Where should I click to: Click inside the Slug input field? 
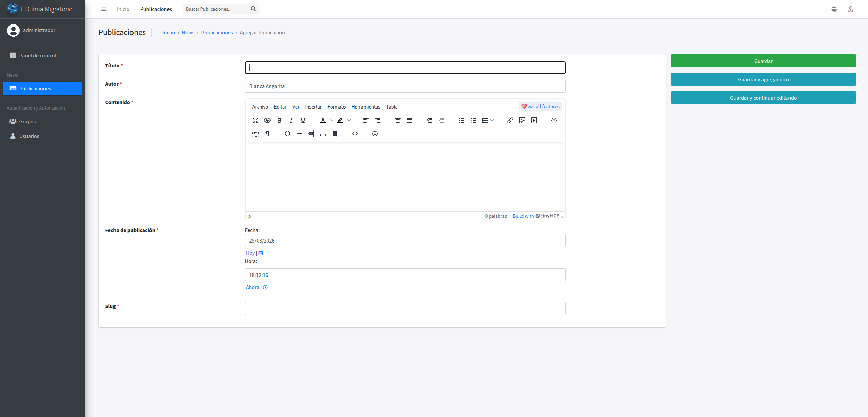click(x=405, y=308)
